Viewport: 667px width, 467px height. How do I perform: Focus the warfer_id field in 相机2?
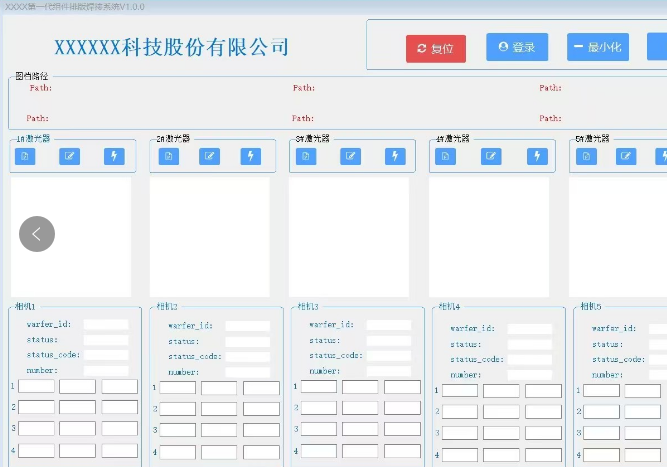click(x=248, y=326)
